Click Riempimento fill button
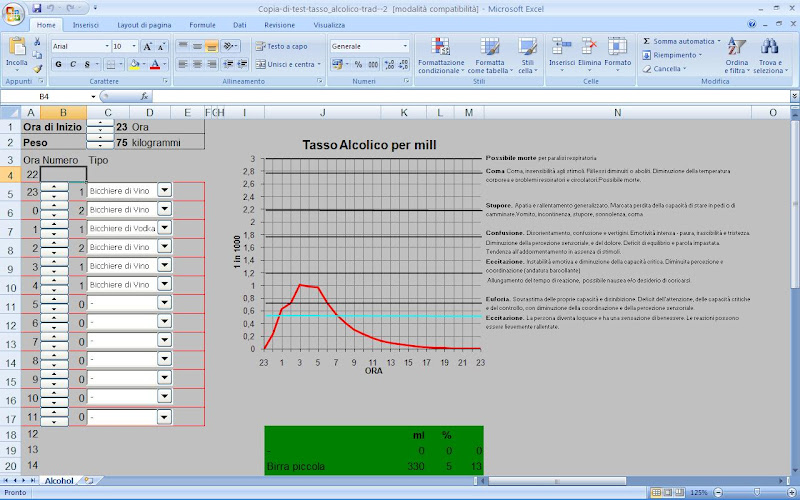 point(672,55)
